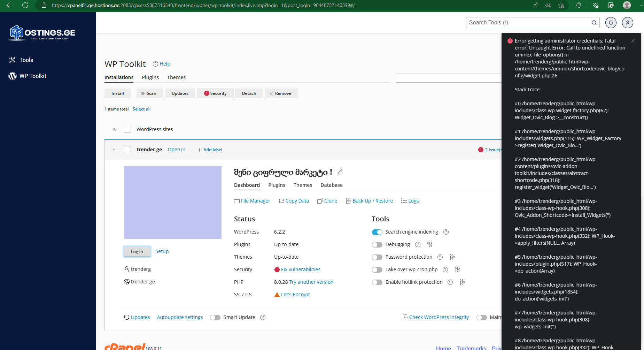
Task: Click the Log in button
Action: point(137,252)
